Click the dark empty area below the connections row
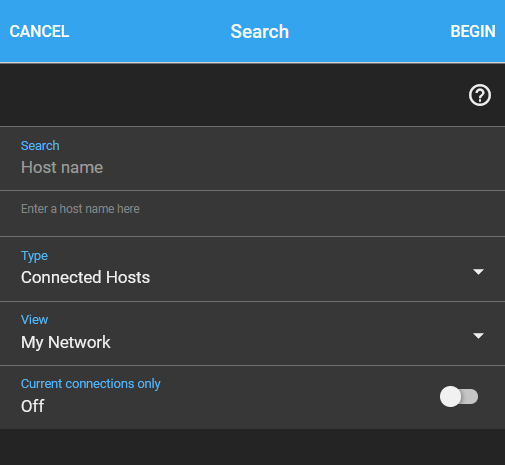The width and height of the screenshot is (505, 465). pos(252,447)
